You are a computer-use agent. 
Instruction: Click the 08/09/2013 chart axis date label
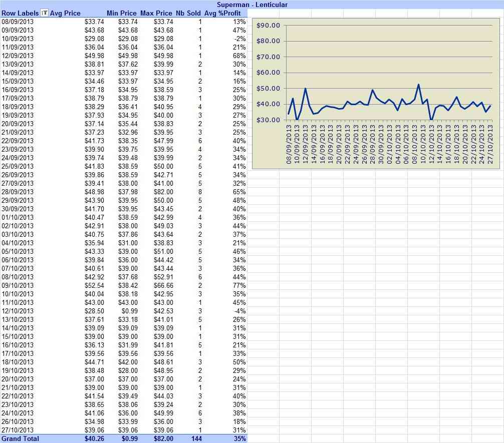coord(289,144)
